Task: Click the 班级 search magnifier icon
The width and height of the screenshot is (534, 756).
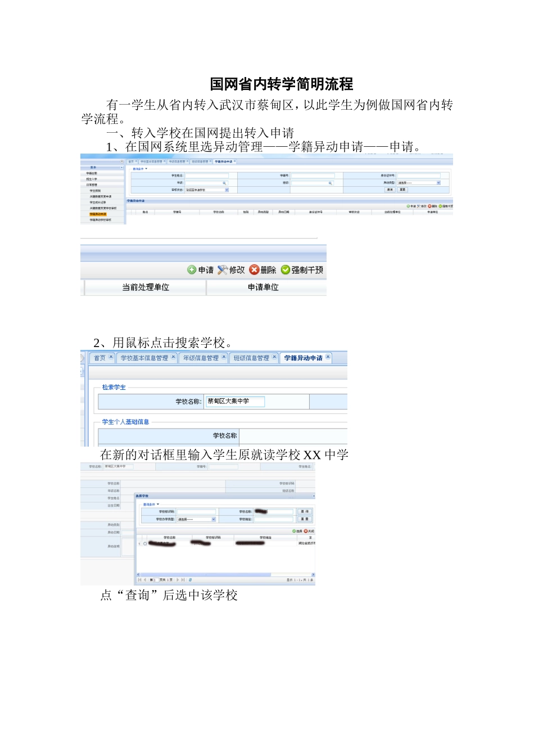Action: click(x=330, y=182)
